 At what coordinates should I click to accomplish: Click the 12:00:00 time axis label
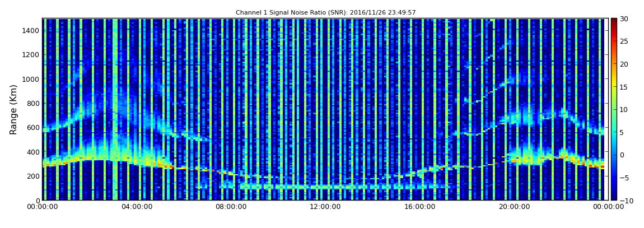pyautogui.click(x=325, y=207)
